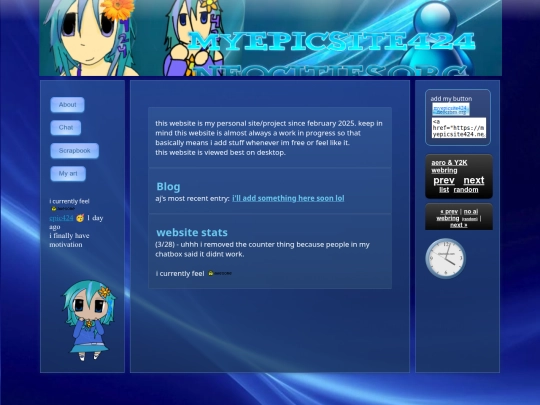This screenshot has height=405, width=540.
Task: Click « prev in the no ai webring
Action: point(449,211)
